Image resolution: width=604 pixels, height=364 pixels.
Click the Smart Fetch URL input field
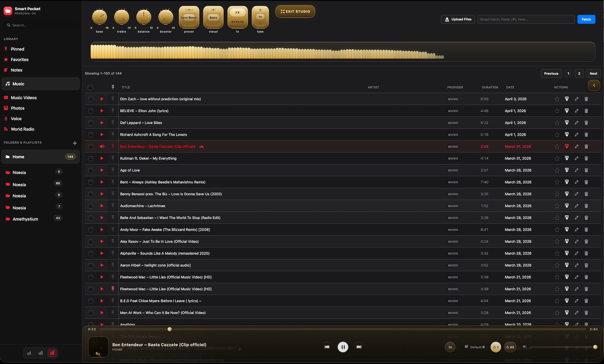(x=526, y=19)
